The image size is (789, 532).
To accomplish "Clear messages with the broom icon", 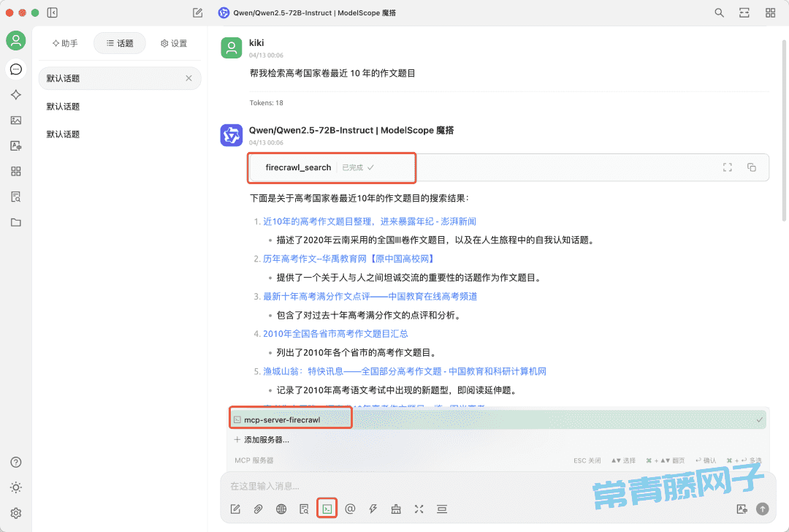I will [396, 509].
